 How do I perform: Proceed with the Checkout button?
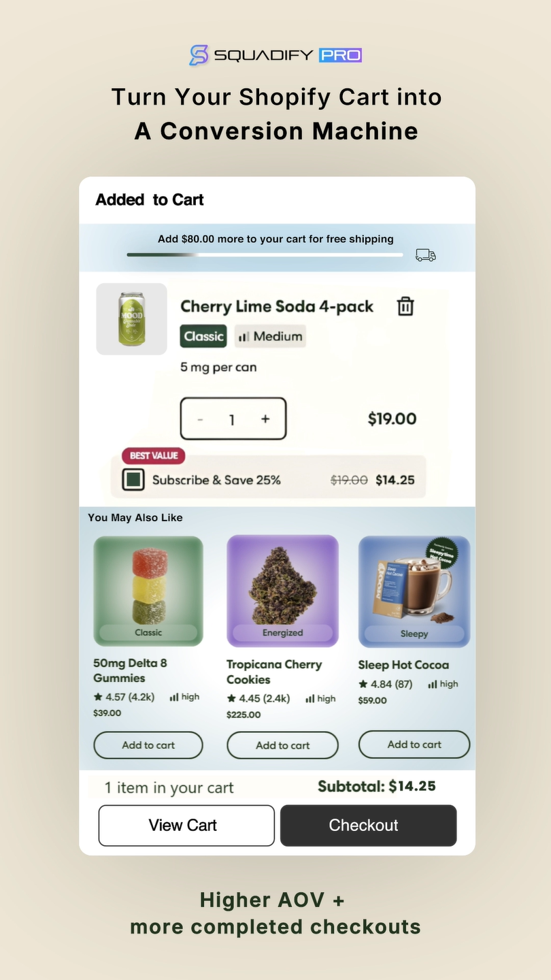click(368, 826)
